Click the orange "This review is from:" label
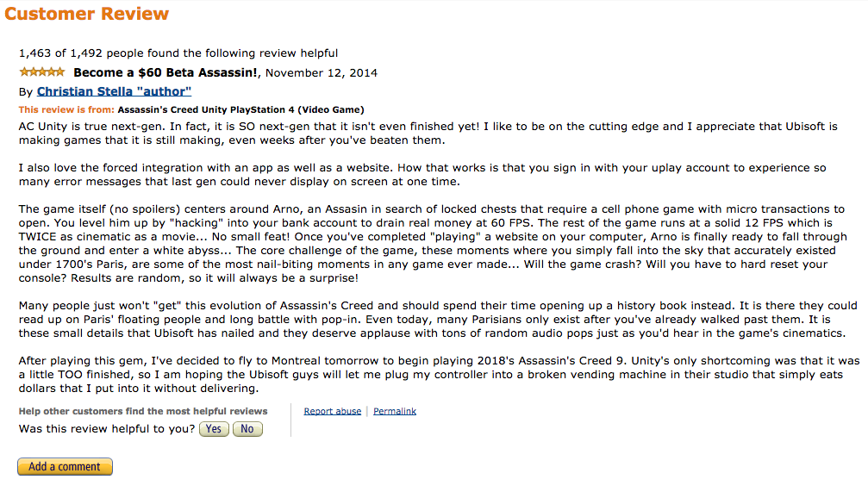 (66, 109)
